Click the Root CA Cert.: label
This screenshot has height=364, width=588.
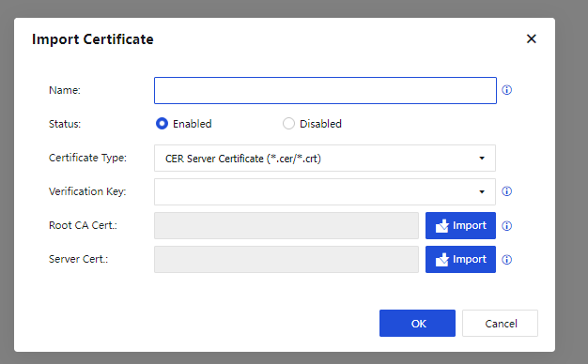pos(83,225)
